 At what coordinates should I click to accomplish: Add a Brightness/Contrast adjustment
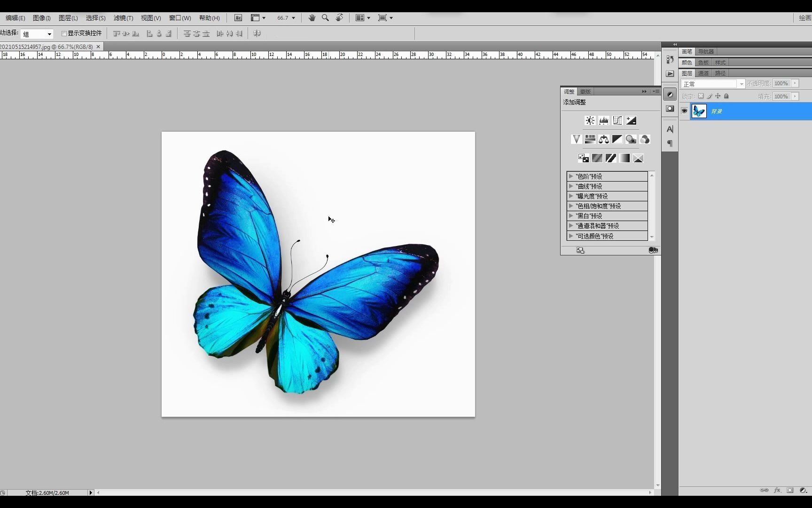(590, 120)
